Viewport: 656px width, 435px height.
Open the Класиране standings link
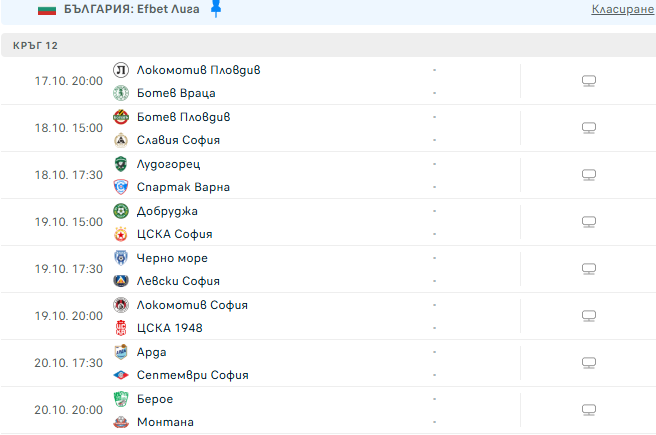(622, 9)
